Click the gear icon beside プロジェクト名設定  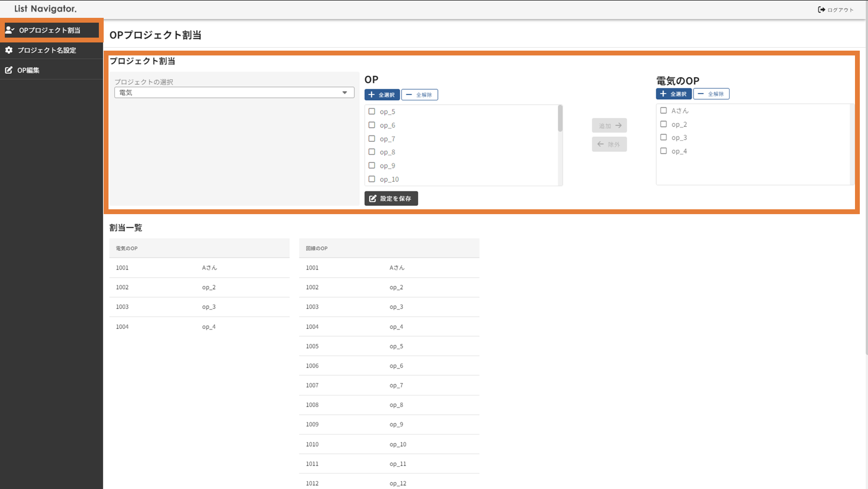click(x=9, y=50)
